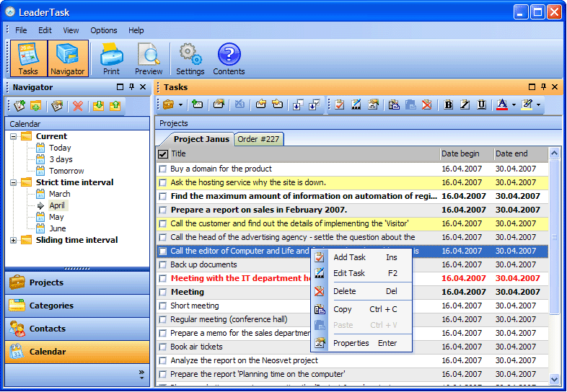Collapse the Current tree node

[14, 136]
